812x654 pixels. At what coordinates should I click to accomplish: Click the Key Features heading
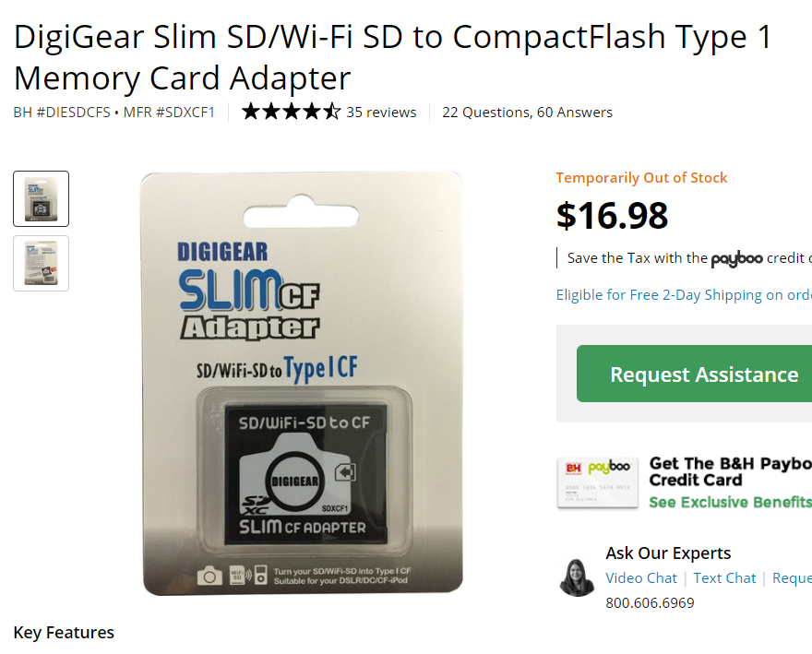pyautogui.click(x=64, y=633)
